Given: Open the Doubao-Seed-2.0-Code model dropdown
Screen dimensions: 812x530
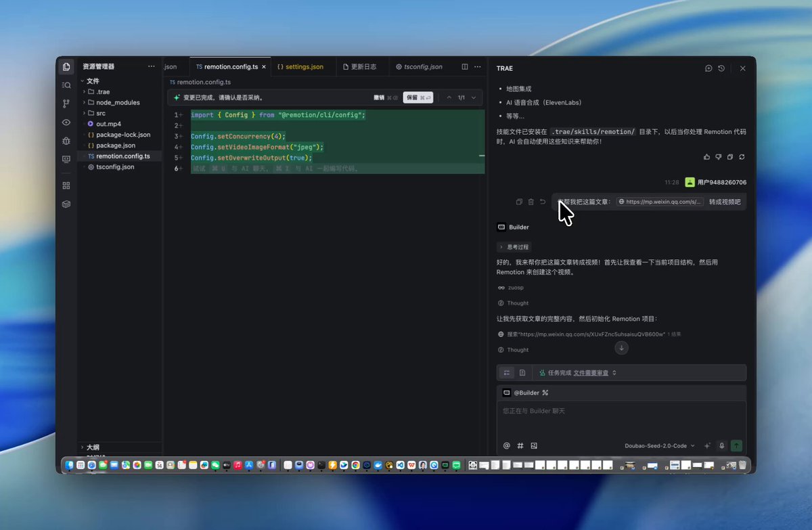Looking at the screenshot, I should (659, 445).
